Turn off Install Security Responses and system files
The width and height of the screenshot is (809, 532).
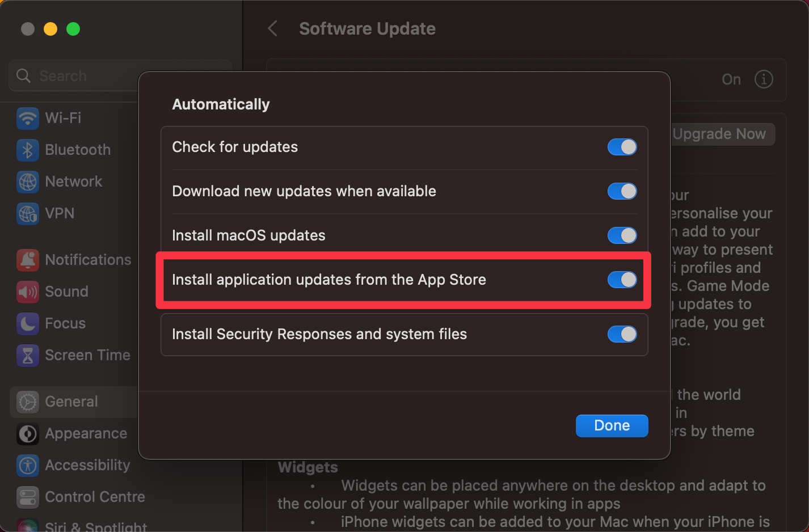622,334
